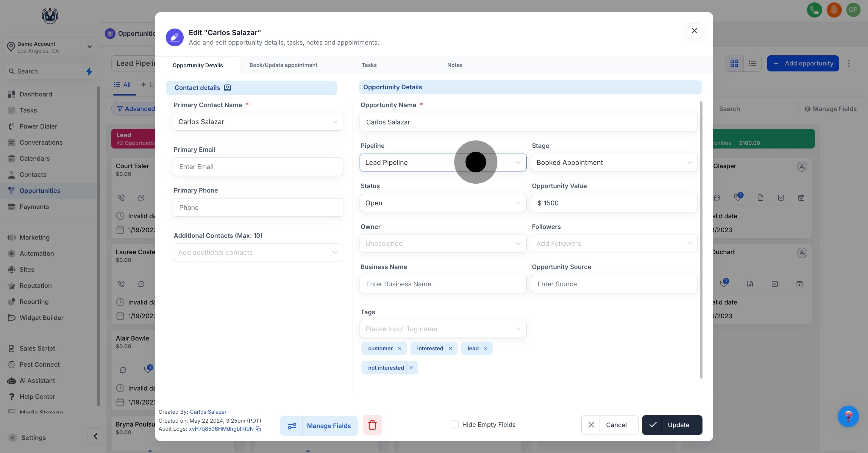Enable the Hide Empty Fields checkbox

(455, 425)
